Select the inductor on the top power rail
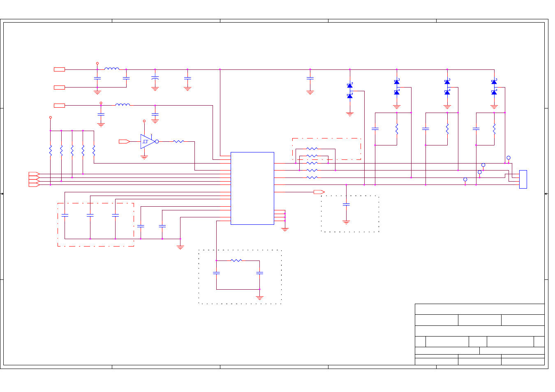This screenshot has height=392, width=555. coord(112,69)
